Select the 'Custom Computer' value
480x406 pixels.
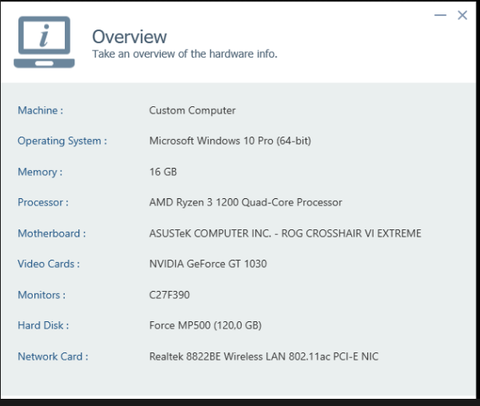(x=192, y=110)
